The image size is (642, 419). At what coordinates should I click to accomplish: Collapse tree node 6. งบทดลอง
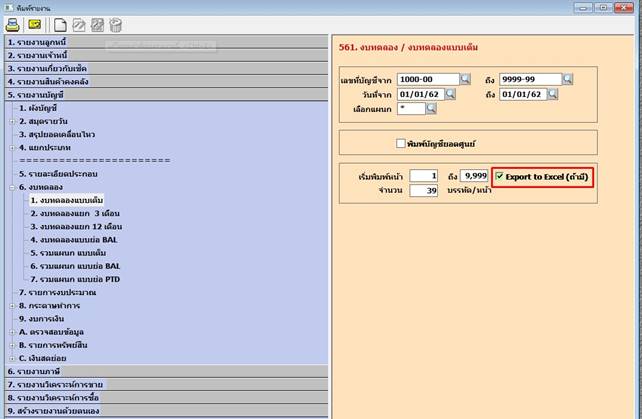12,188
